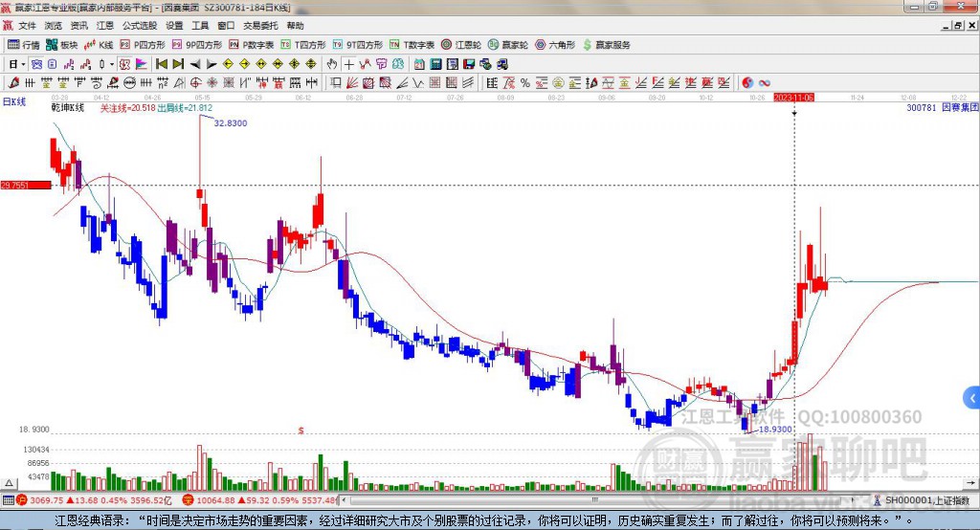This screenshot has height=530, width=980.
Task: Click the save diskette icon
Action: click(469, 64)
